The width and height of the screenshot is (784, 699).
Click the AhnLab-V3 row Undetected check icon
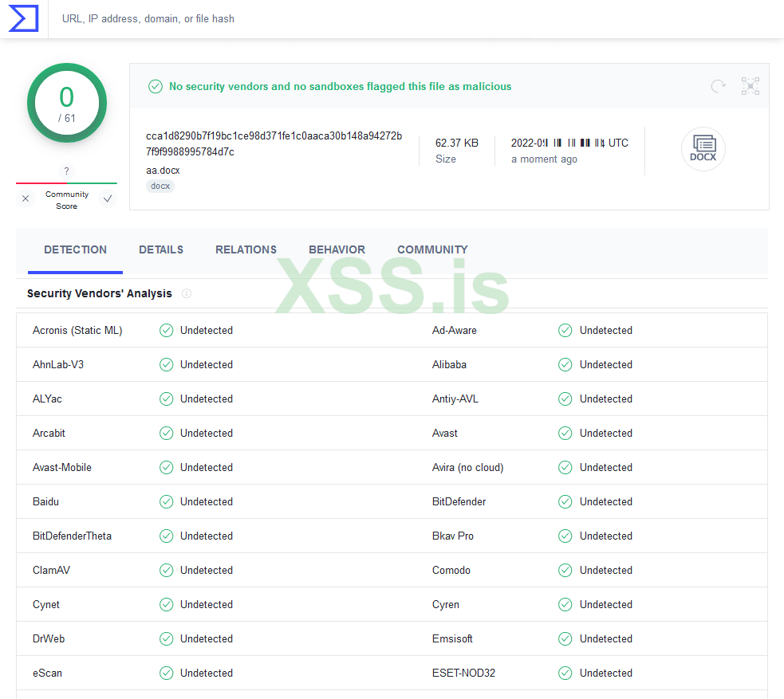tap(167, 365)
